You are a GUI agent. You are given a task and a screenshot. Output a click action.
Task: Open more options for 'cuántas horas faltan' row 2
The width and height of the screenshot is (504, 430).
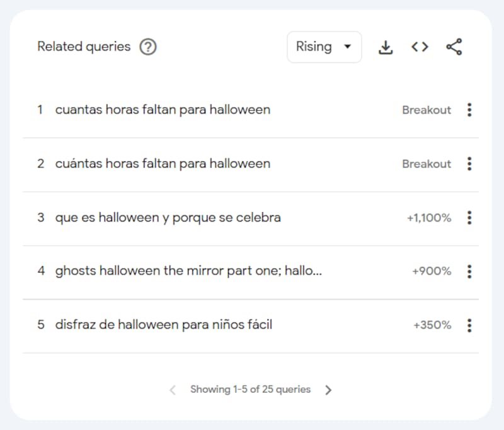click(x=469, y=164)
